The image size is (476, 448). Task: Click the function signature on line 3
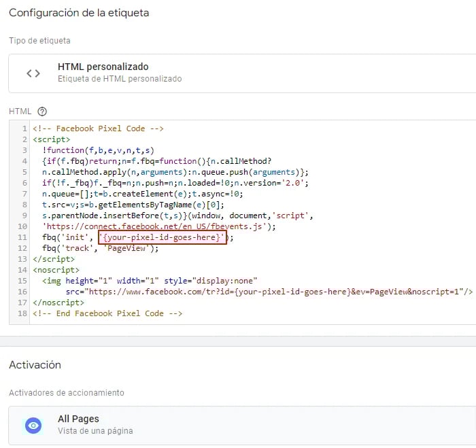point(99,150)
